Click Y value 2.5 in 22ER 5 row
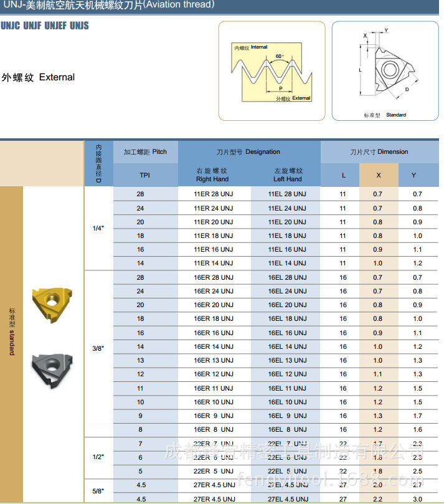444x504 pixels. point(418,471)
